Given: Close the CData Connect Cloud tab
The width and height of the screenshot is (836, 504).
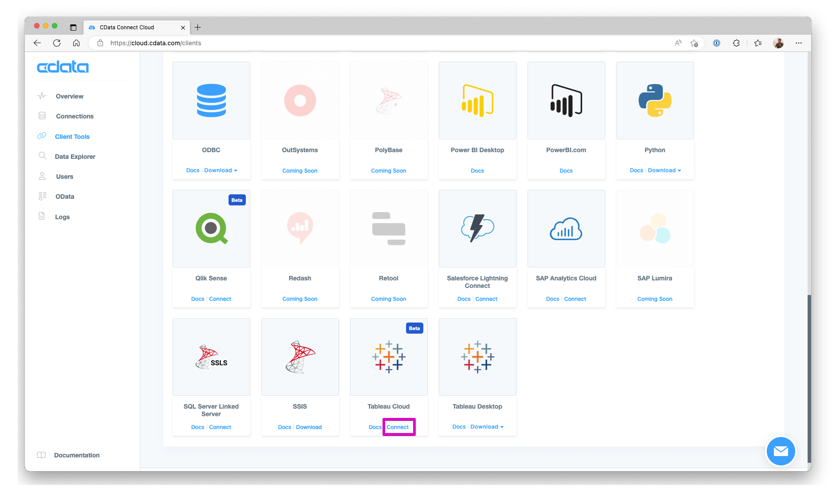Looking at the screenshot, I should pos(183,28).
